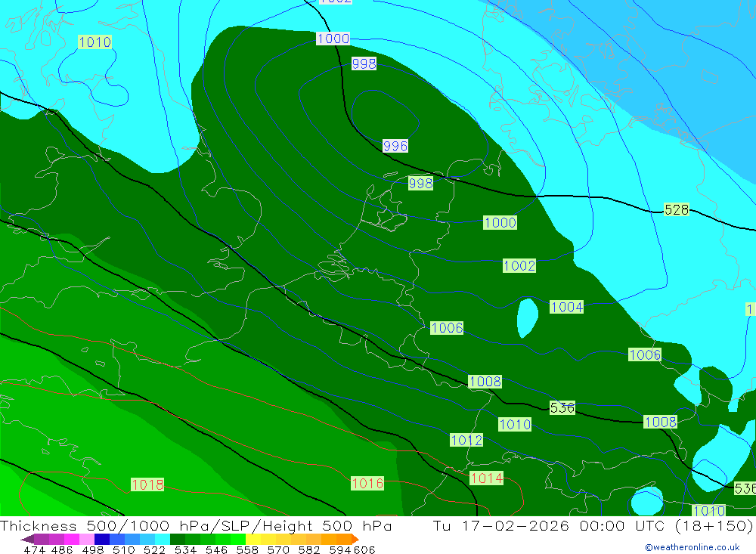The width and height of the screenshot is (756, 554).
Task: Open the weatheronline.co.uk copyright link
Action: (692, 547)
